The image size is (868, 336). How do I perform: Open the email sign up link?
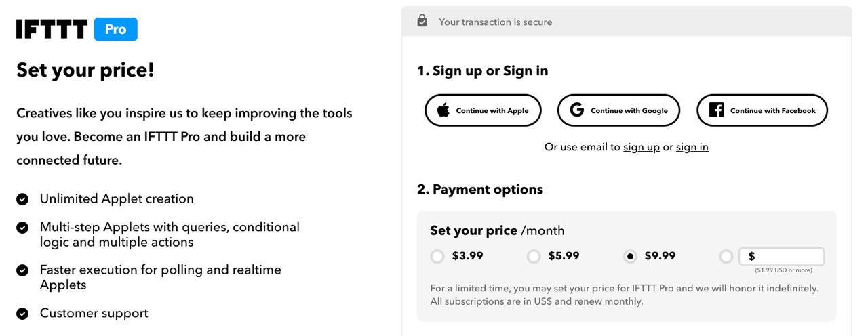642,147
